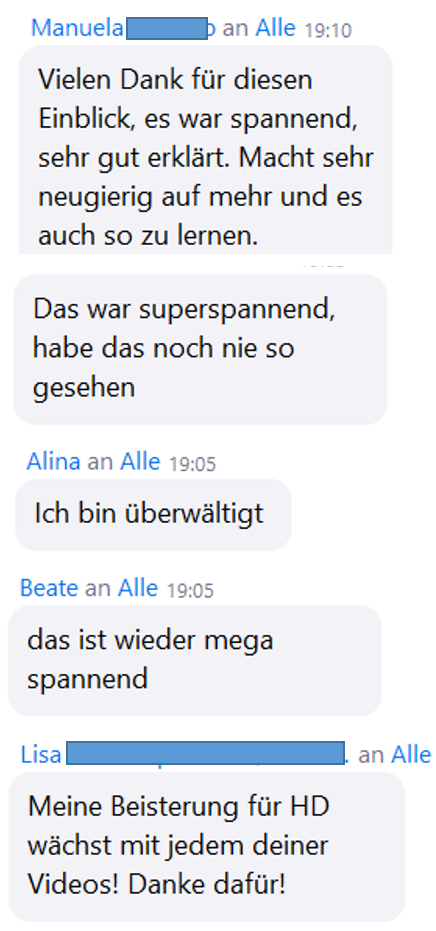
Task: Click the redacted blue bar after Lisa
Action: (x=206, y=753)
